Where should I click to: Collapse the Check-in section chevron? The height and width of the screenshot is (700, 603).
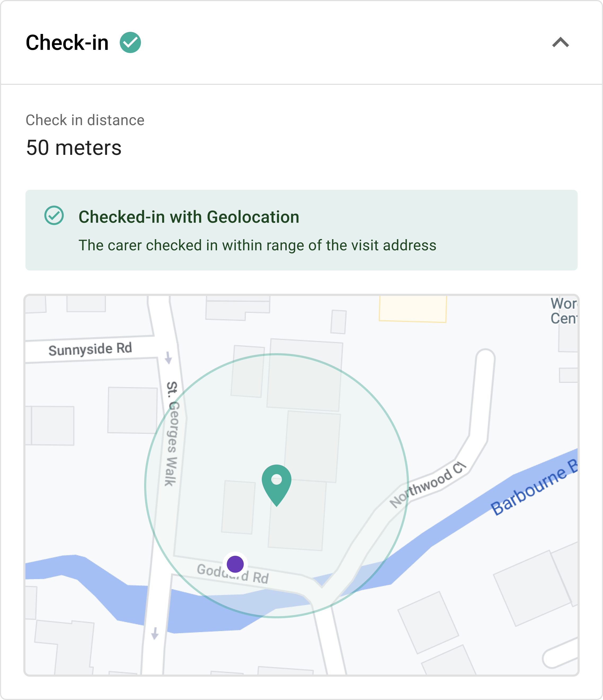click(x=560, y=43)
